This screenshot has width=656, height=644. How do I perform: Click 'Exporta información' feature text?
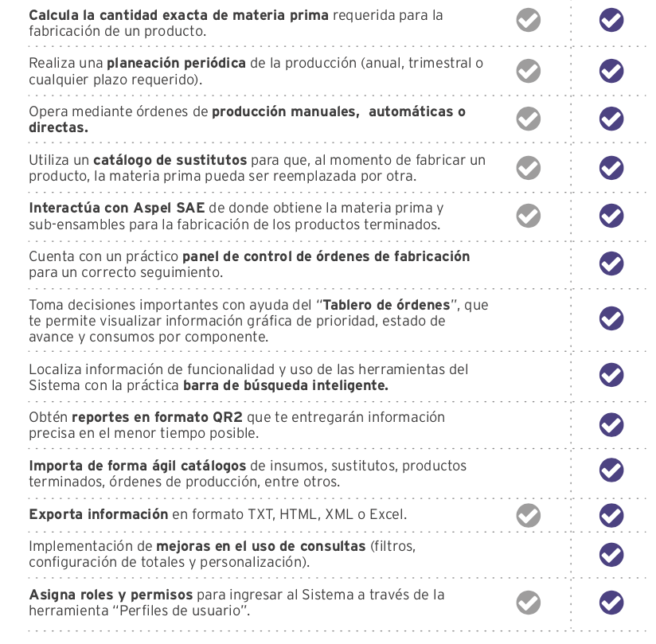(98, 514)
